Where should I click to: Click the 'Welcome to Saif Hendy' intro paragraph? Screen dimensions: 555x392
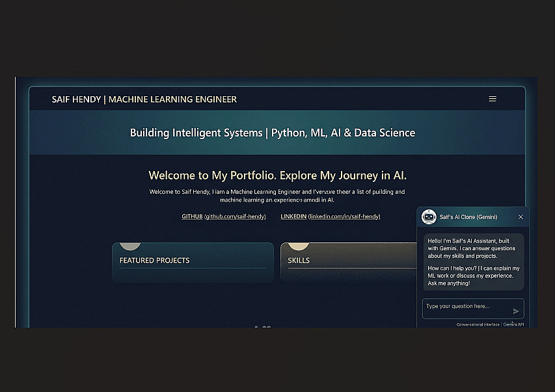pos(277,196)
